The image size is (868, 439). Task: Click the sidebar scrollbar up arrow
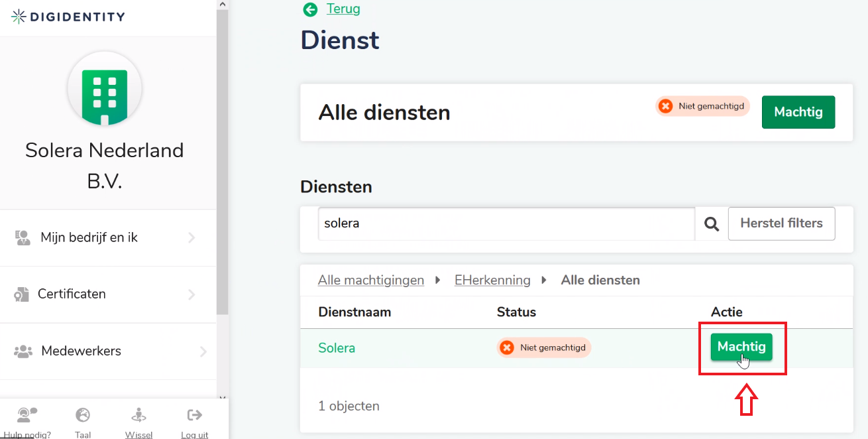point(223,4)
